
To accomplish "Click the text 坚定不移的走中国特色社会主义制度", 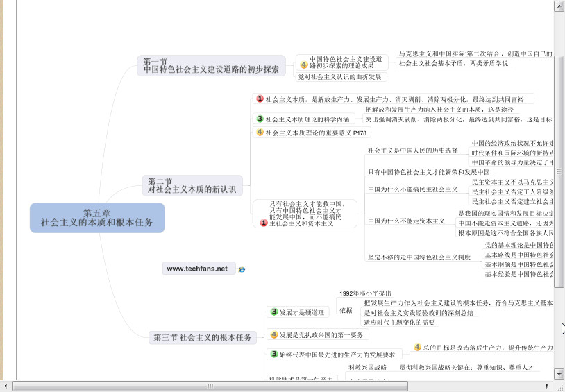I will coord(419,257).
